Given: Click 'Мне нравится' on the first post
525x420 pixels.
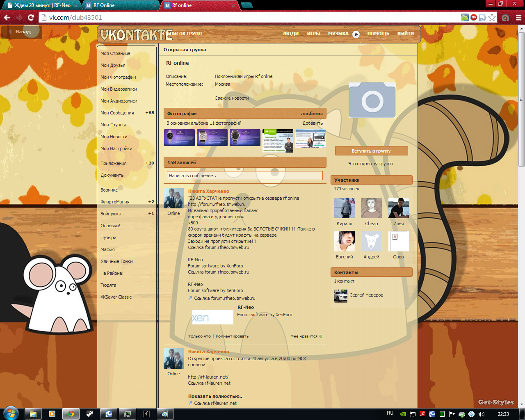Looking at the screenshot, I should [x=306, y=336].
